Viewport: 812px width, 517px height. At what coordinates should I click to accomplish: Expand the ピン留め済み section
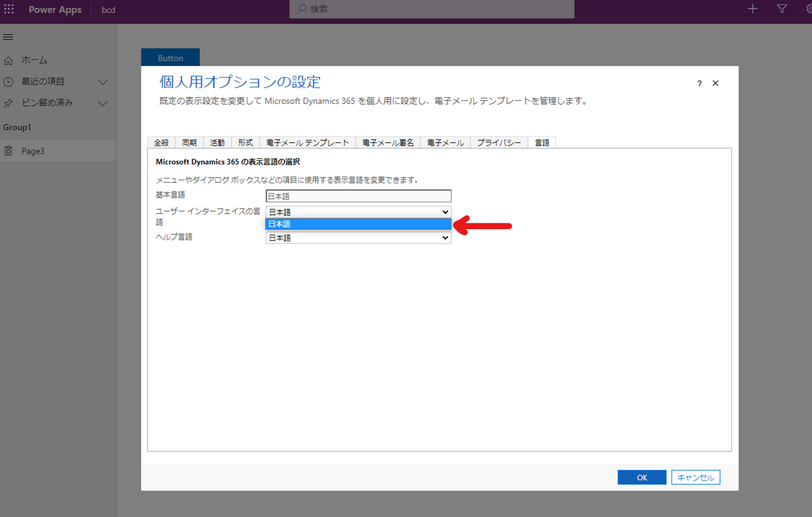tap(103, 103)
